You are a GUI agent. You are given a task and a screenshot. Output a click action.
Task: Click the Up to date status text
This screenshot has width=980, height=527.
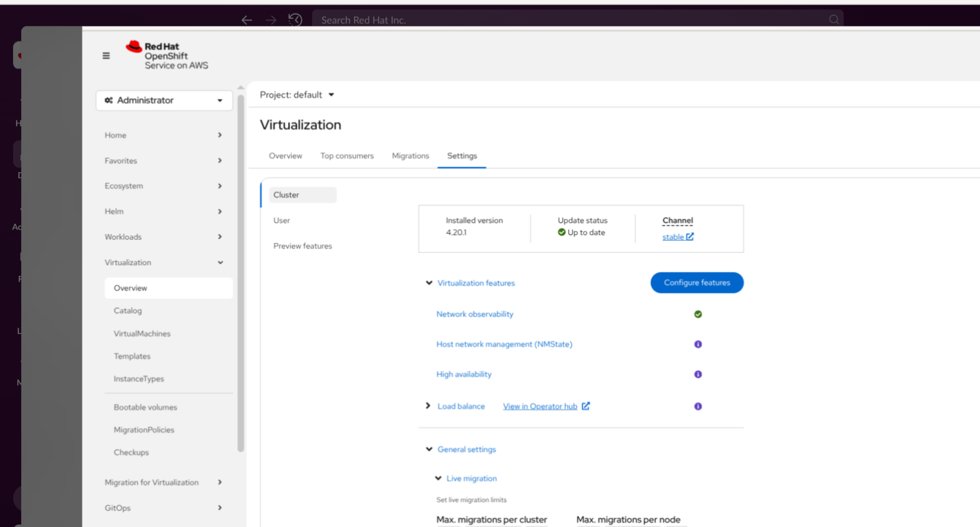point(586,232)
